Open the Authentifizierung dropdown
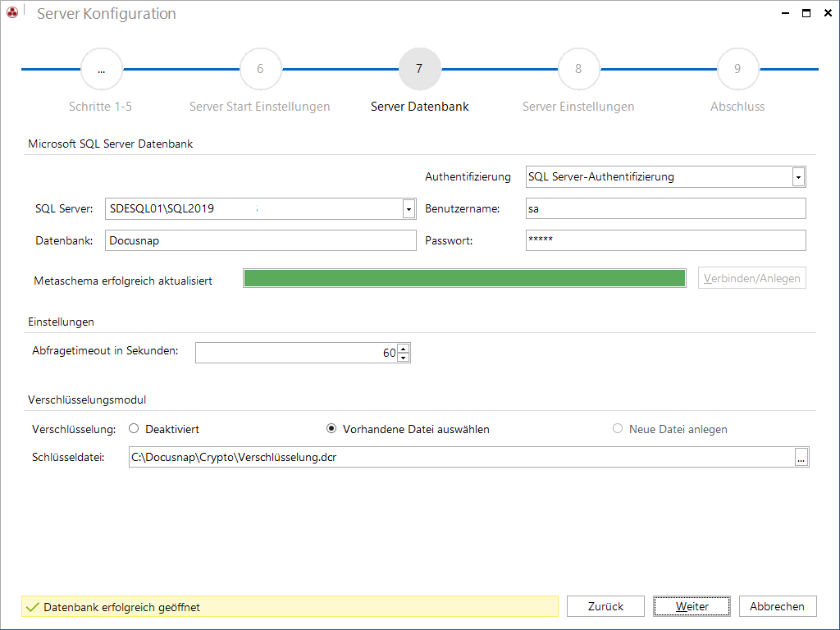840x630 pixels. point(798,177)
